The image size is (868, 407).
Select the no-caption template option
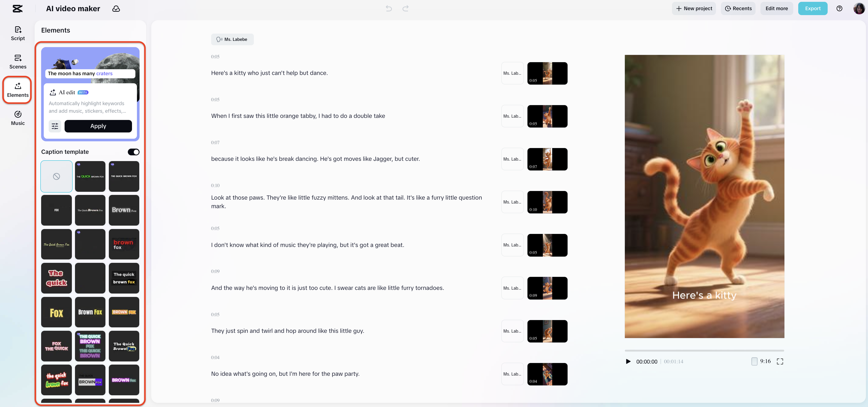[56, 176]
